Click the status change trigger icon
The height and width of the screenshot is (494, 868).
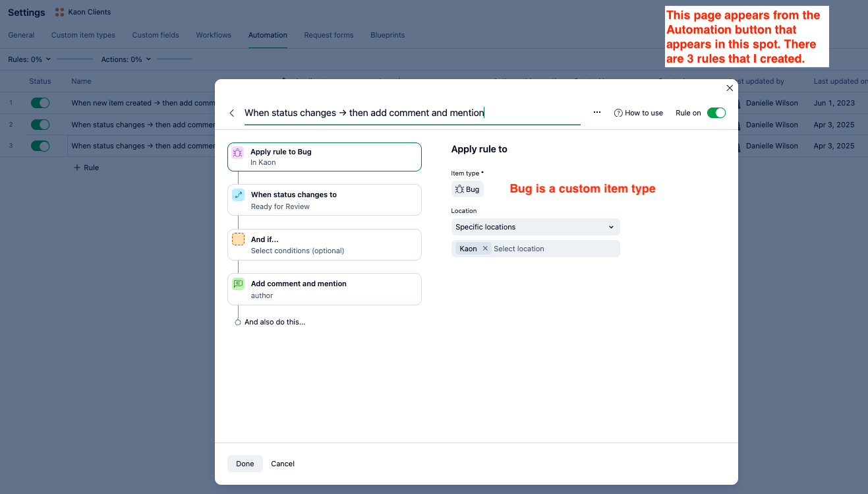pos(239,195)
